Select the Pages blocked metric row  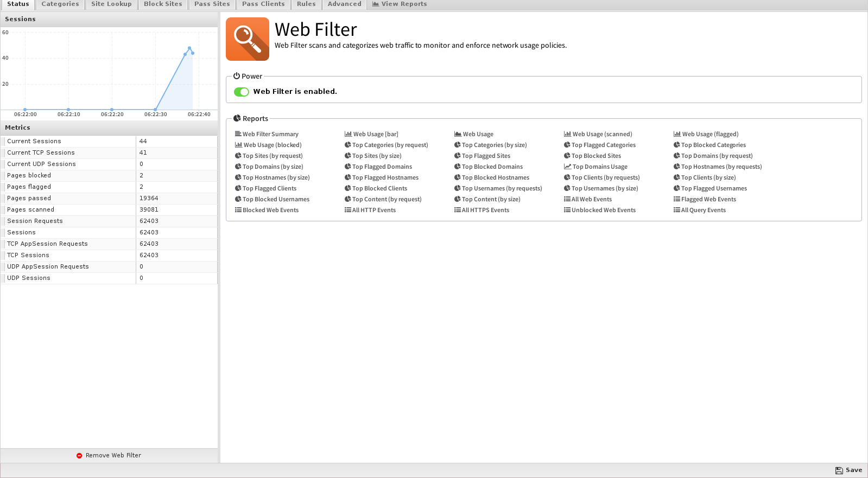[68, 175]
